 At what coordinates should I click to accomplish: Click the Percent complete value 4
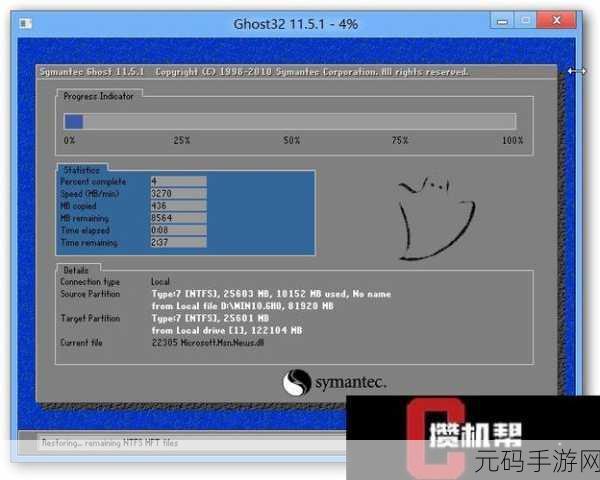pyautogui.click(x=179, y=181)
